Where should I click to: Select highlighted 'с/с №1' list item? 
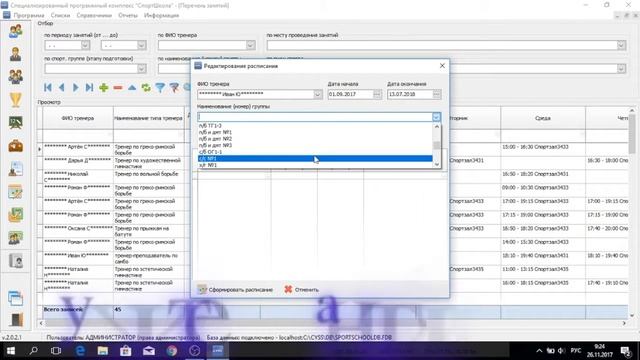[x=315, y=158]
